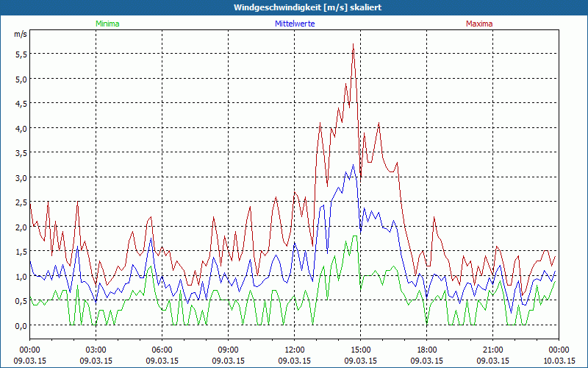This screenshot has width=588, height=368.
Task: Click the "12:00" time axis label
Action: pyautogui.click(x=295, y=350)
